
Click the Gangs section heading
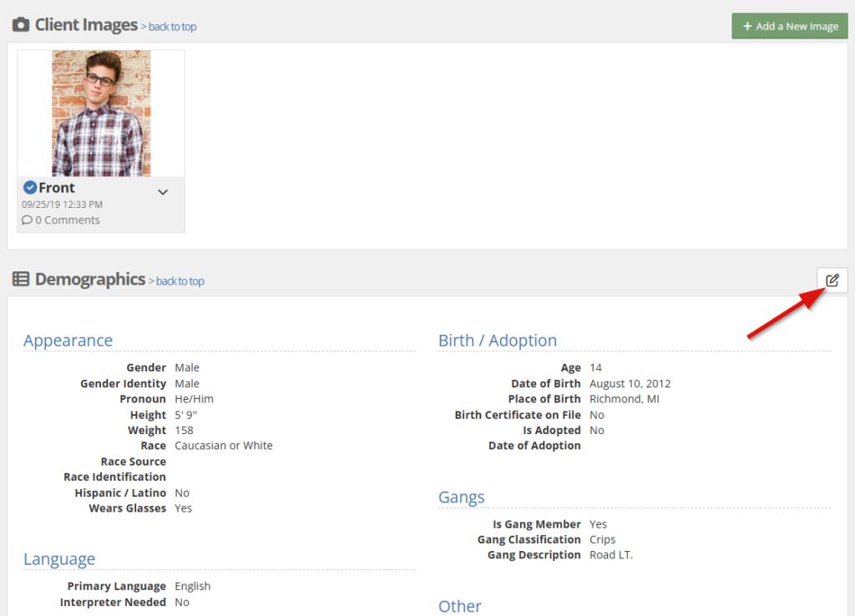click(x=461, y=497)
